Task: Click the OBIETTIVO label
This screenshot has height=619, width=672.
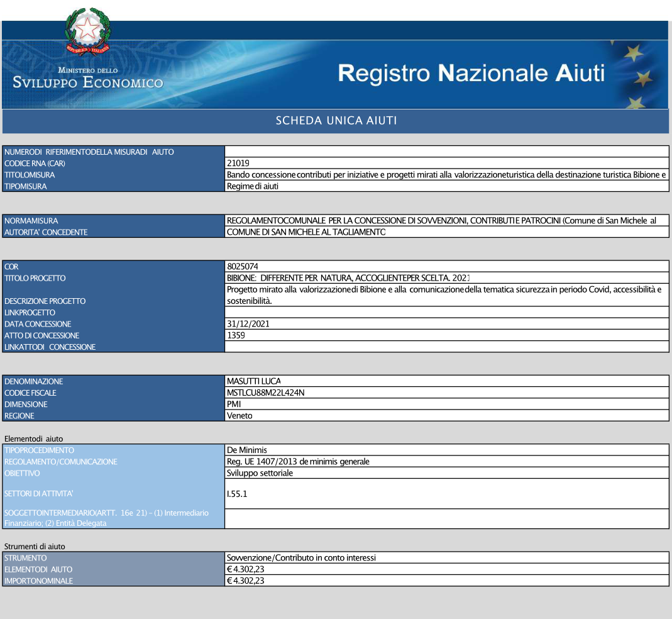Action: click(x=22, y=474)
